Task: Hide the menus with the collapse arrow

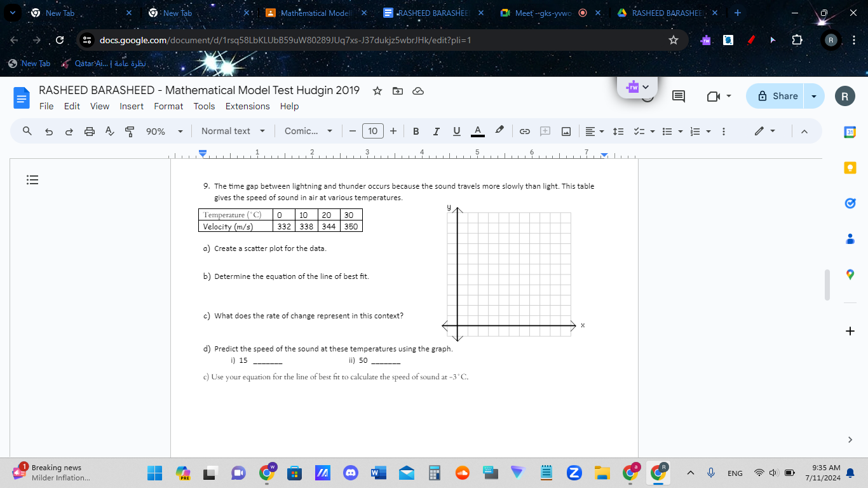Action: click(x=804, y=131)
